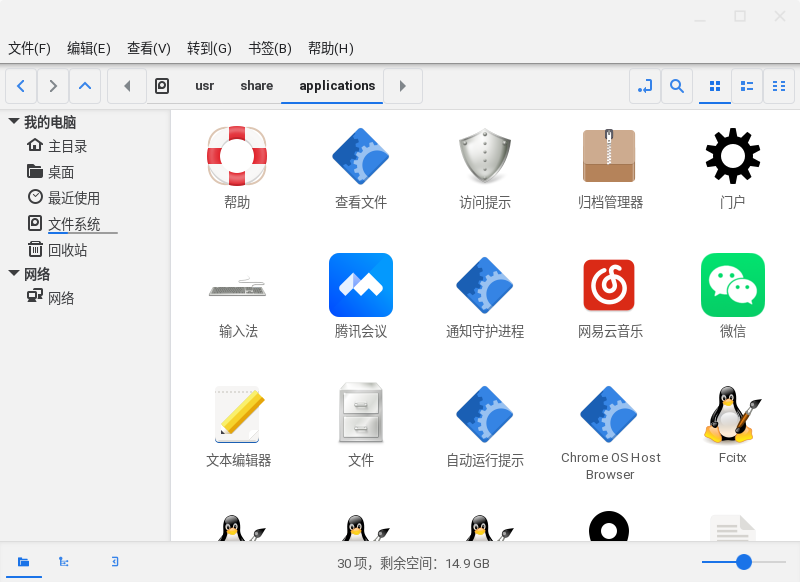Open the 查看文件 application icon

click(361, 156)
